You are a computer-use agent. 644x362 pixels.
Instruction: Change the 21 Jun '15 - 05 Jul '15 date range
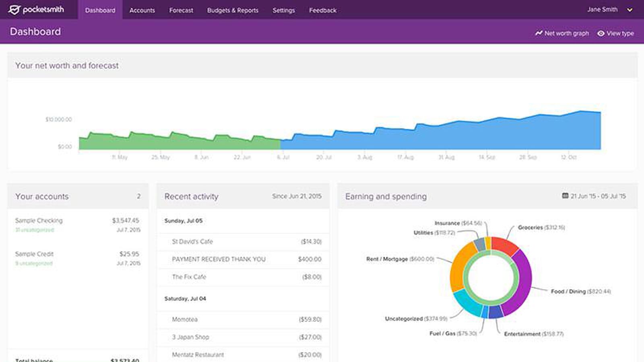pyautogui.click(x=598, y=196)
